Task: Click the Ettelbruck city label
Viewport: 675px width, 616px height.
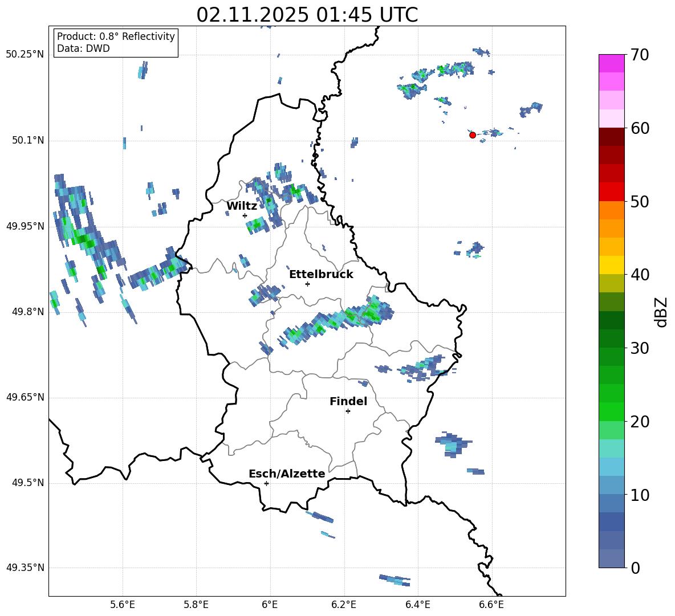Action: point(321,275)
